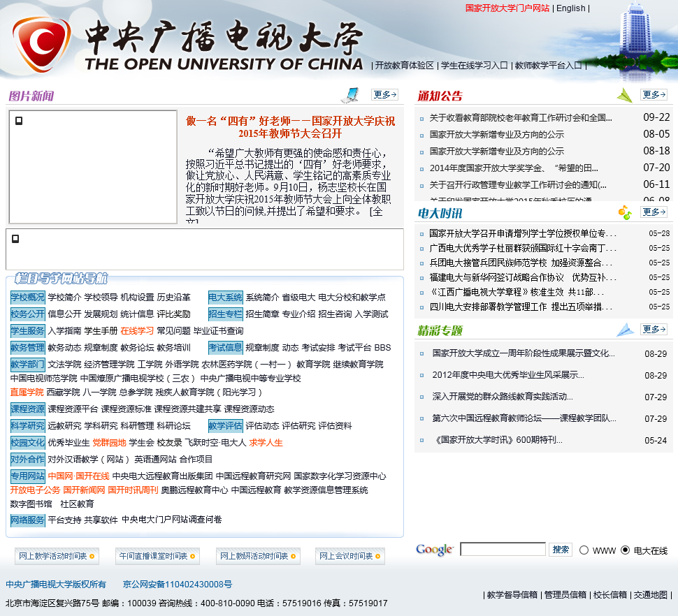678x616 pixels.
Task: Open the red 直属学院 link
Action: [x=27, y=393]
